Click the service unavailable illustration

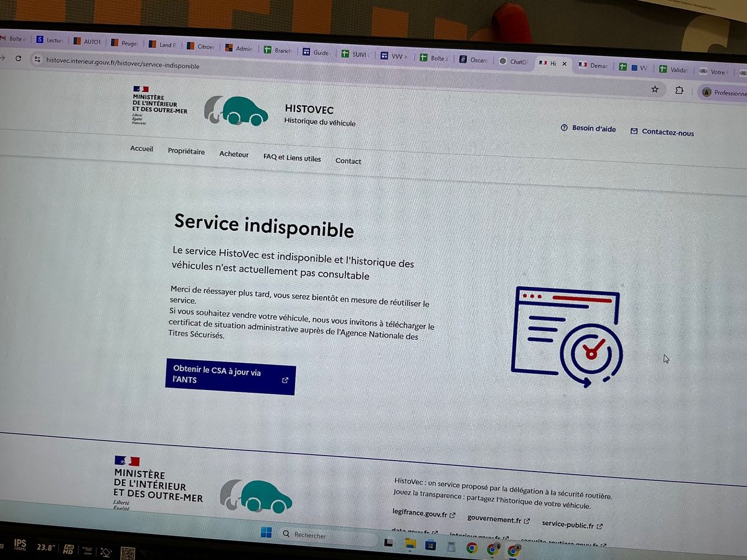click(566, 337)
